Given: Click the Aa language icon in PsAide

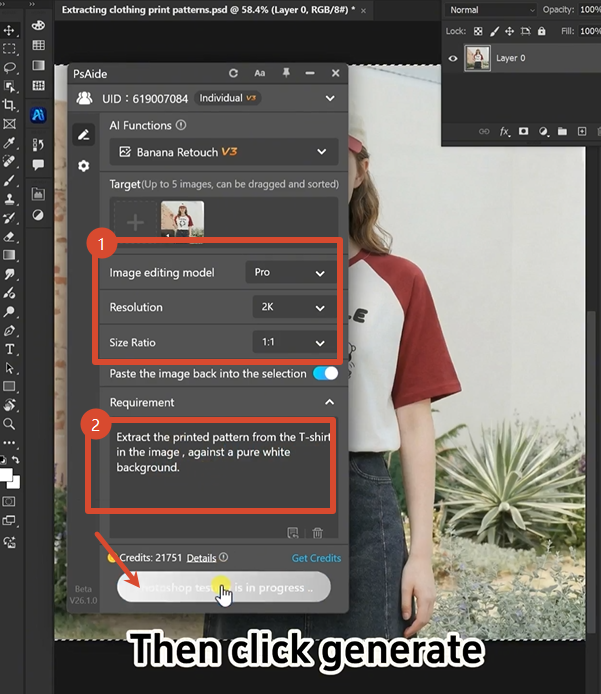Looking at the screenshot, I should point(260,73).
